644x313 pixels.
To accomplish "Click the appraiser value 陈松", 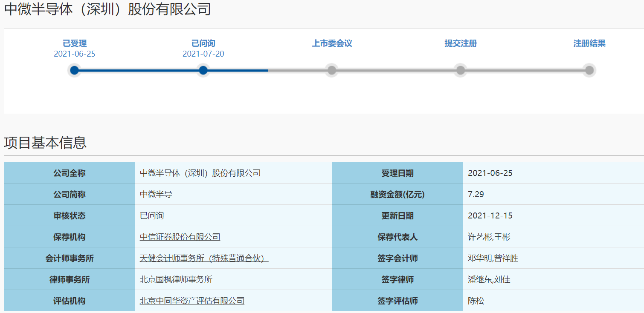I will point(476,301).
